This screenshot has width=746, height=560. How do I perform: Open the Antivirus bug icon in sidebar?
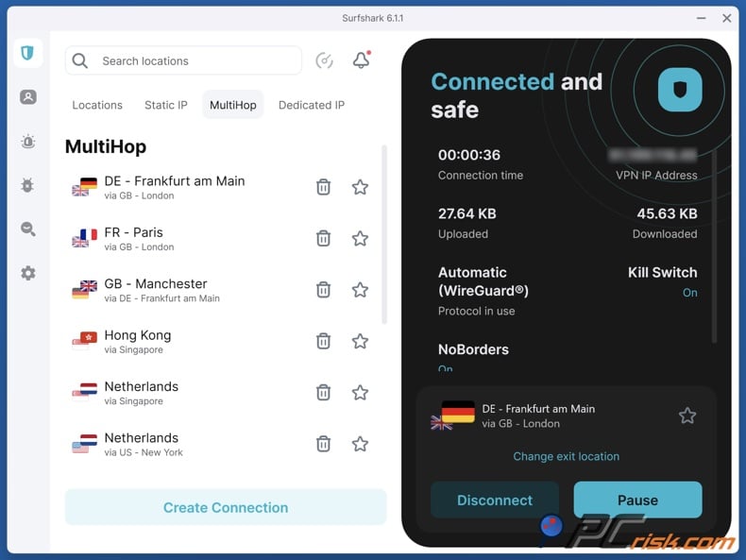point(28,185)
